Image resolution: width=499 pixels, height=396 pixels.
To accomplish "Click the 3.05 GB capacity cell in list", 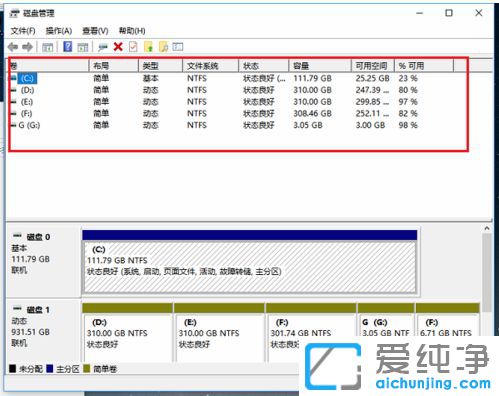I will pyautogui.click(x=308, y=125).
